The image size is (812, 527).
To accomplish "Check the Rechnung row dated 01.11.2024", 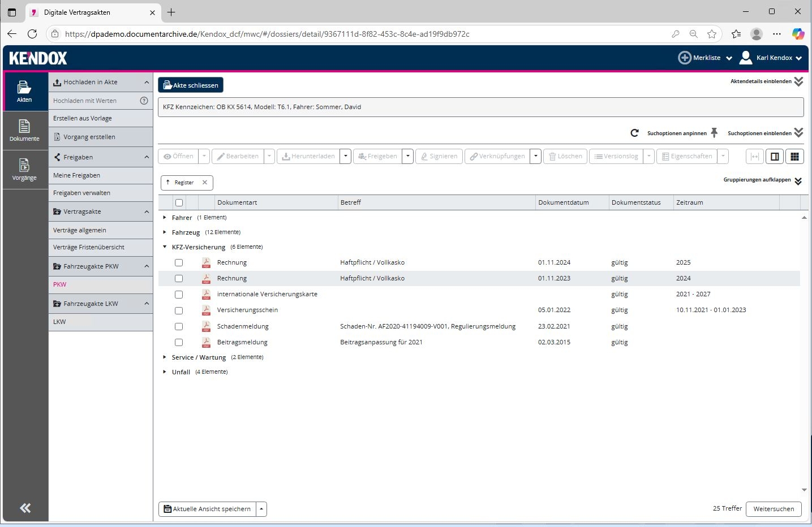I will click(x=179, y=262).
